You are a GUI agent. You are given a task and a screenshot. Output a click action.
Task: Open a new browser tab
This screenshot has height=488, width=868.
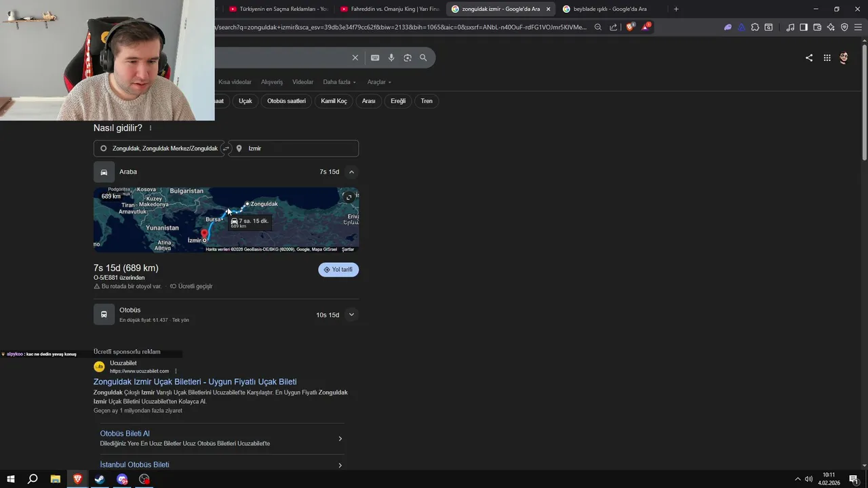tap(676, 9)
